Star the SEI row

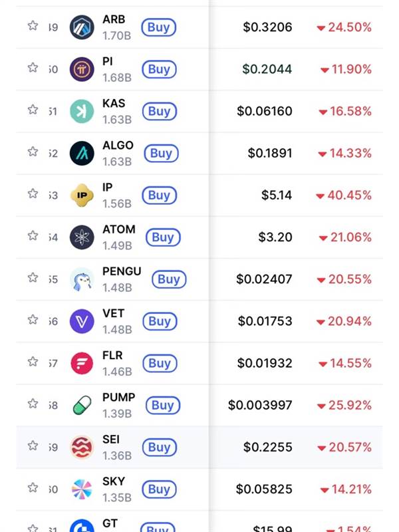(x=33, y=446)
